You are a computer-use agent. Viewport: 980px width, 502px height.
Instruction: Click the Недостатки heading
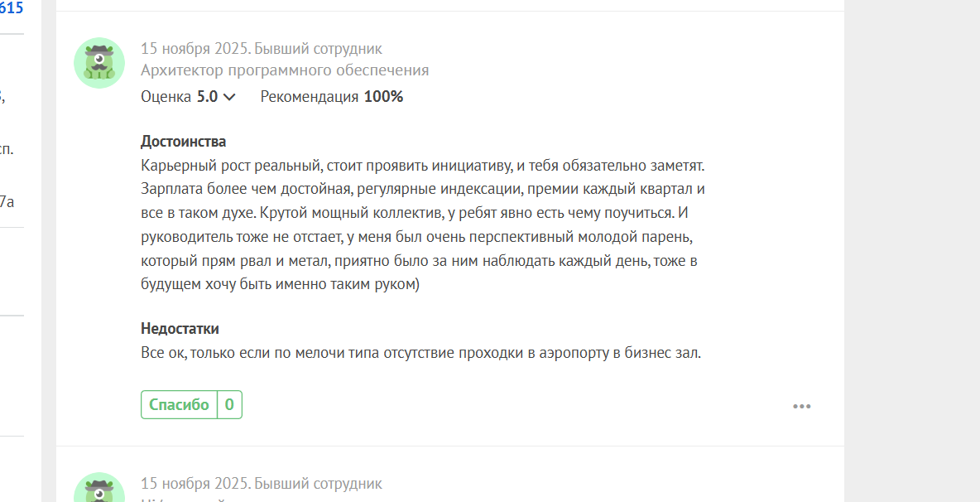[180, 329]
